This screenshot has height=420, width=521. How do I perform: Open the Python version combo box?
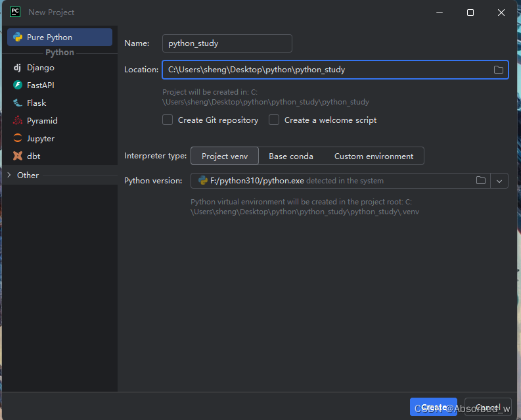point(350,181)
